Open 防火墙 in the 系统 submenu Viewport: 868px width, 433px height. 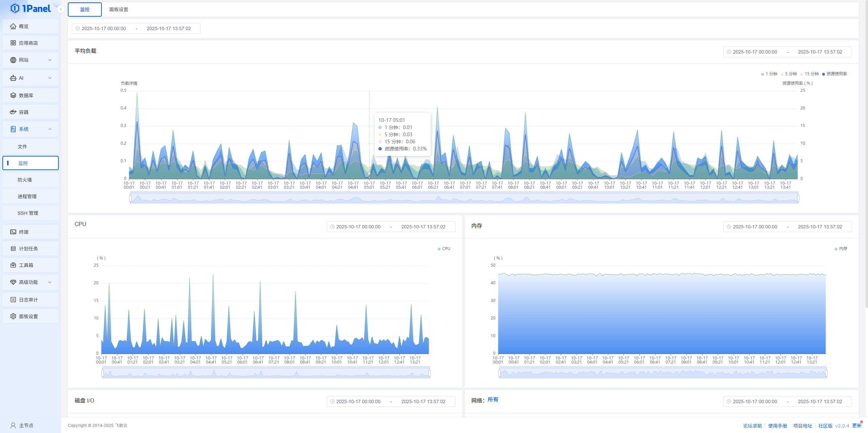pyautogui.click(x=25, y=180)
